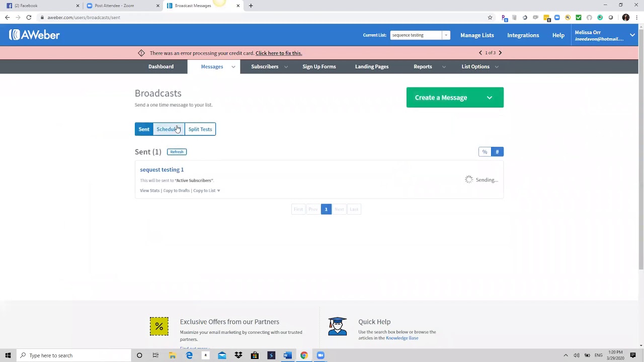The height and width of the screenshot is (362, 644).
Task: Open the Copy to List dropdown
Action: pyautogui.click(x=206, y=191)
